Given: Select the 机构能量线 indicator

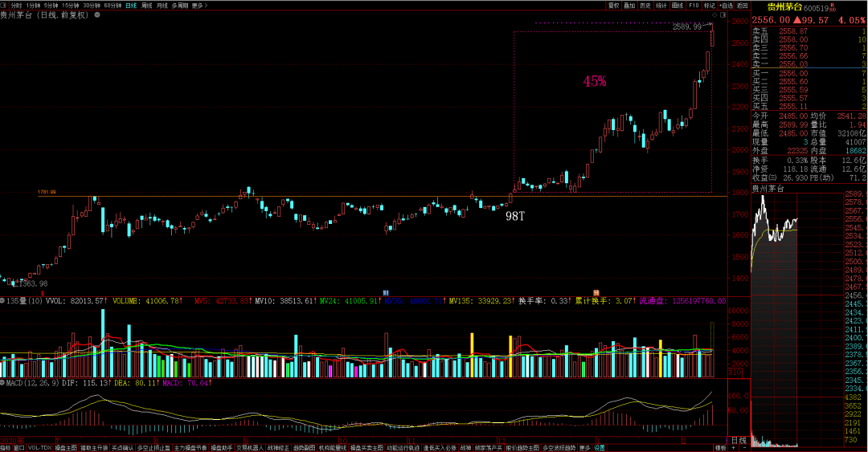Looking at the screenshot, I should coord(333,447).
